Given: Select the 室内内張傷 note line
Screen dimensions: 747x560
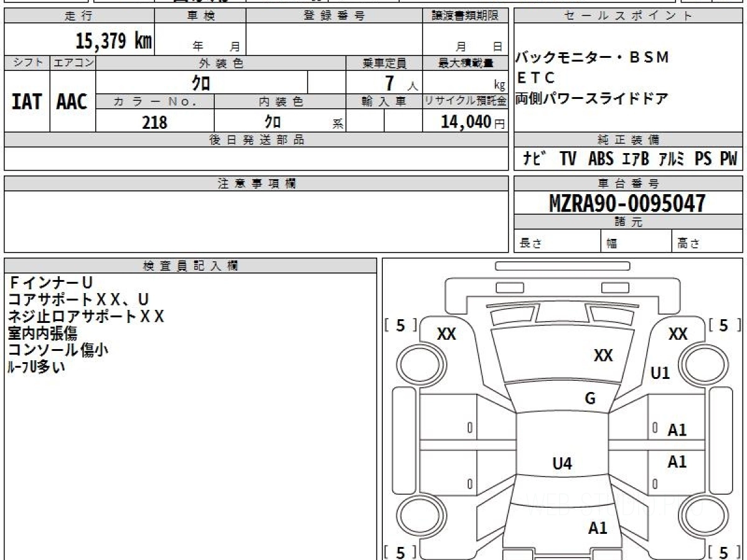Looking at the screenshot, I should tap(42, 334).
